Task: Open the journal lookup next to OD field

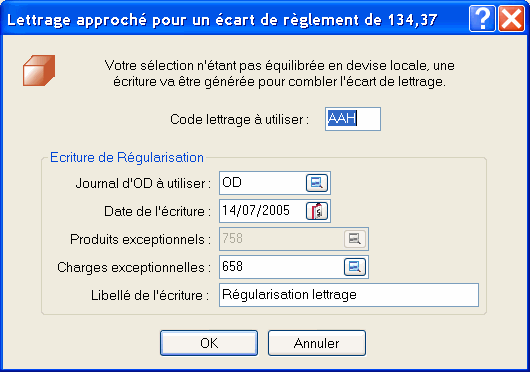Action: pos(317,183)
